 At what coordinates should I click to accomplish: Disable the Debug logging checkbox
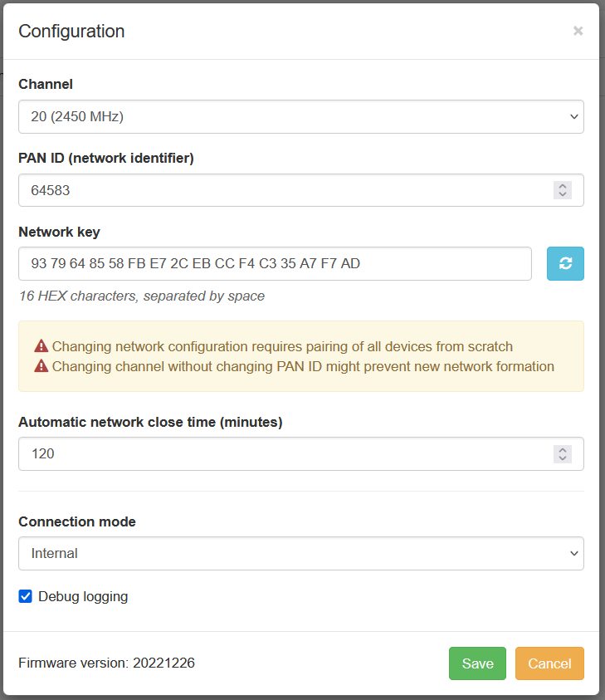[x=26, y=596]
